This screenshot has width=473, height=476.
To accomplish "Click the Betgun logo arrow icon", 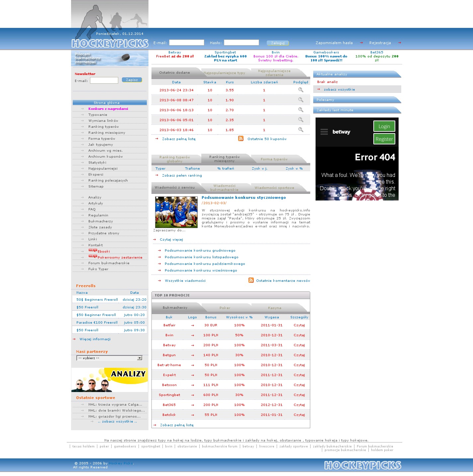I will tap(193, 355).
